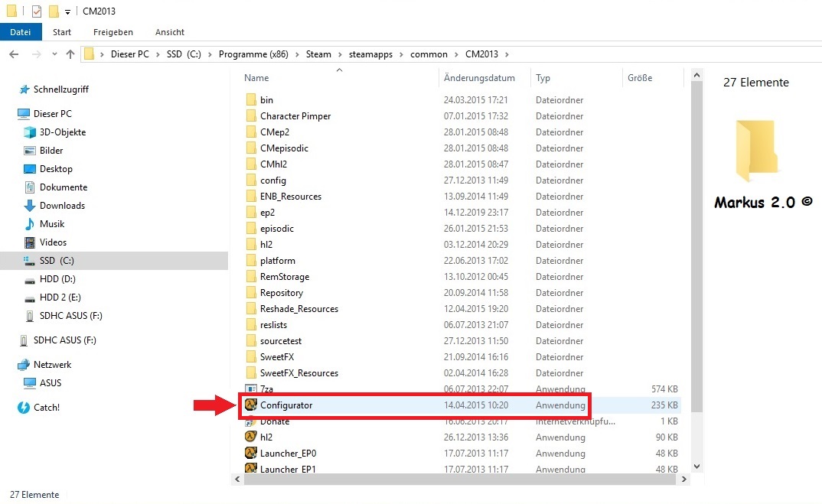This screenshot has width=822, height=504.
Task: Select the Character Pimper folder
Action: click(x=295, y=115)
